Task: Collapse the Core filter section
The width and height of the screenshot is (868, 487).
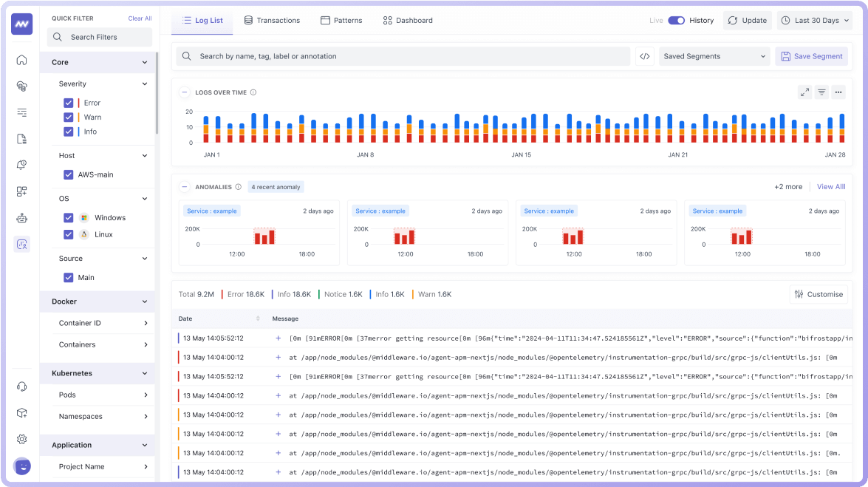Action: [145, 63]
